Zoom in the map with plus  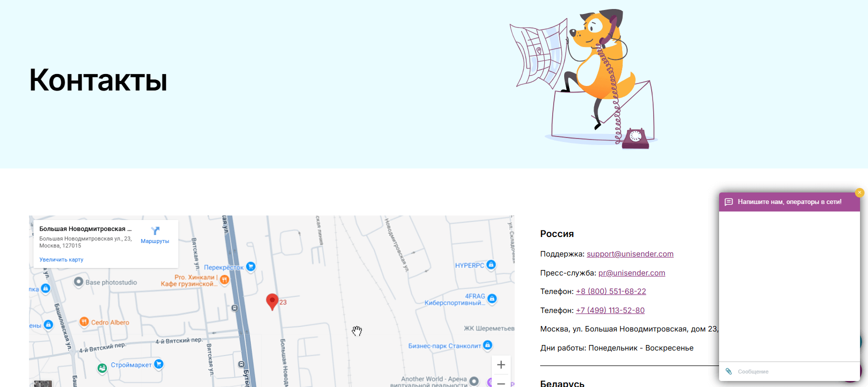tap(501, 365)
